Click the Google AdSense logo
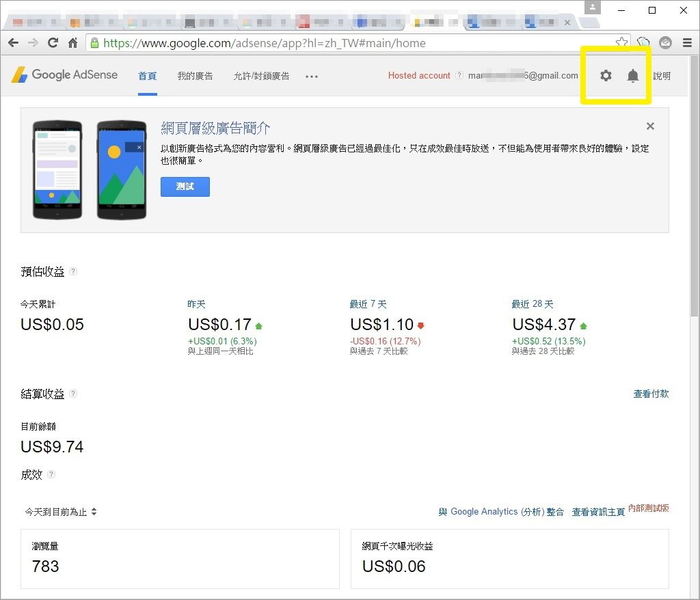Screen dimensions: 700x600 point(64,75)
